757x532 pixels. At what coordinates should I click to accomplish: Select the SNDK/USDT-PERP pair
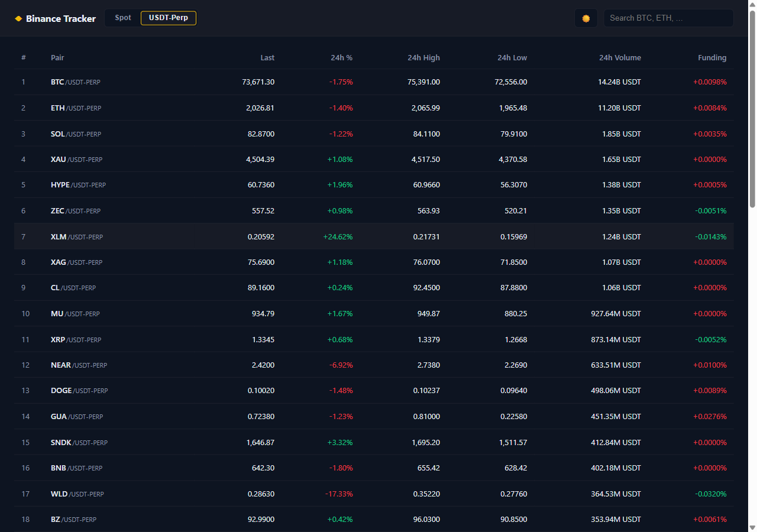79,443
